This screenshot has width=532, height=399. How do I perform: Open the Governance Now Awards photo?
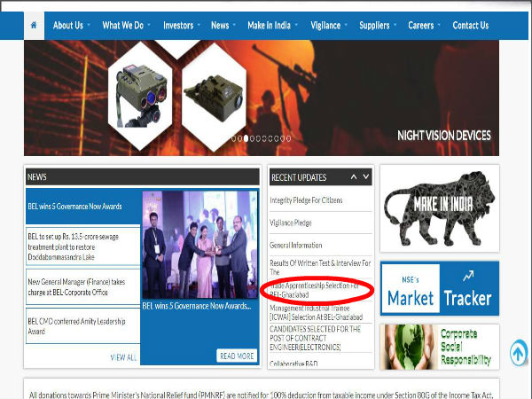pos(200,245)
